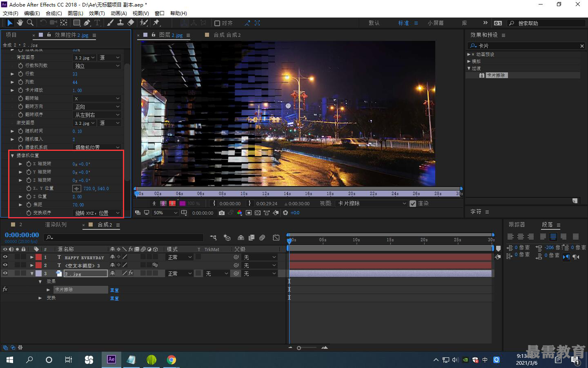Select the Zoom magnifier tool
This screenshot has width=588, height=368.
click(30, 23)
